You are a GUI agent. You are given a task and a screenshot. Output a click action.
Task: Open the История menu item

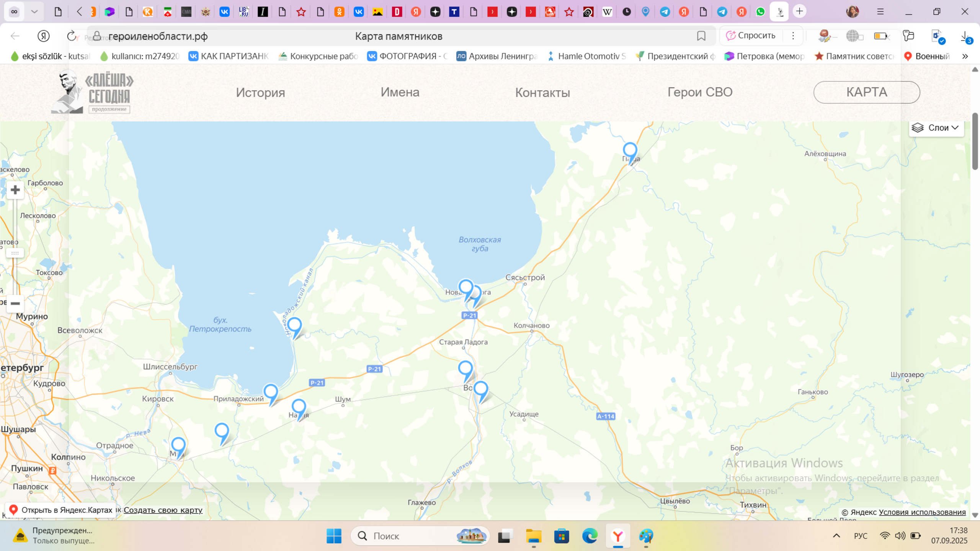coord(260,93)
